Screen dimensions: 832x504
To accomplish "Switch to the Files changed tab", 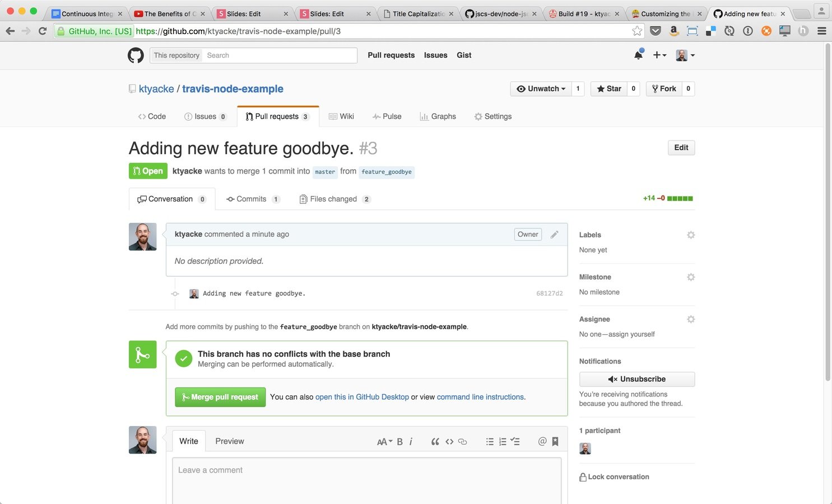I will click(334, 199).
